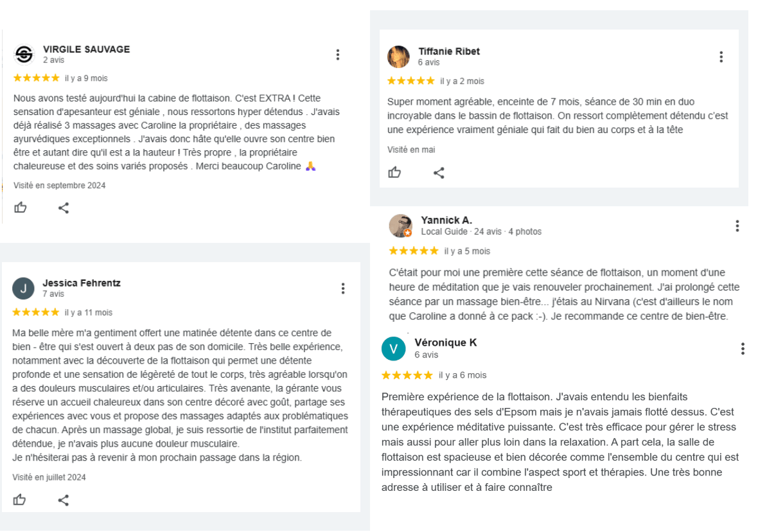Click Jessica Fehrentz's avatar with letter J

click(x=23, y=288)
